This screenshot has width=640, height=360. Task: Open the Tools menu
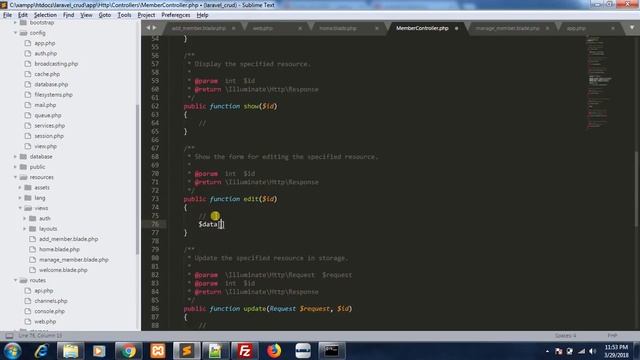[x=124, y=15]
